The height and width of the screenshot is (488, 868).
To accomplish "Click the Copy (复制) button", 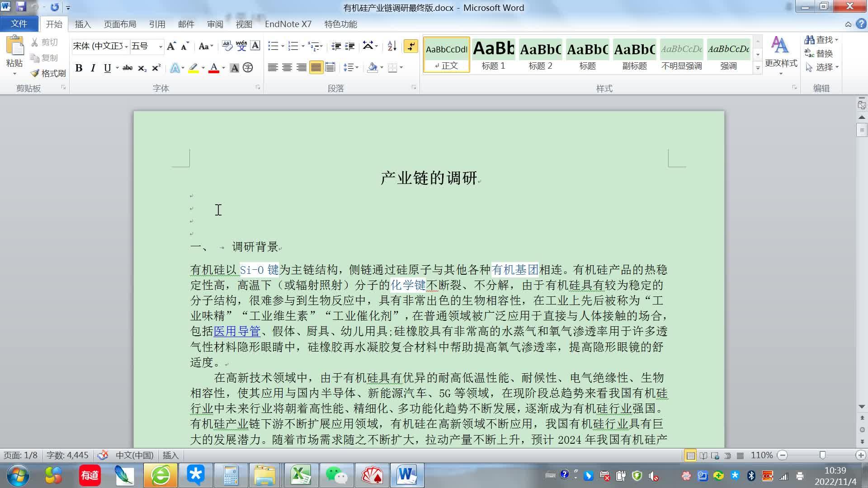I will pyautogui.click(x=44, y=58).
